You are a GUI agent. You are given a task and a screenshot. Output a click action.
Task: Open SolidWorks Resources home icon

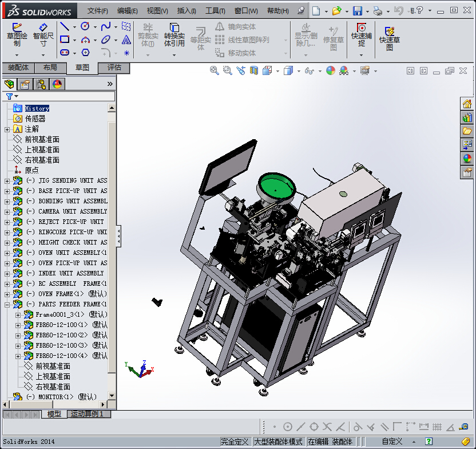pyautogui.click(x=467, y=104)
